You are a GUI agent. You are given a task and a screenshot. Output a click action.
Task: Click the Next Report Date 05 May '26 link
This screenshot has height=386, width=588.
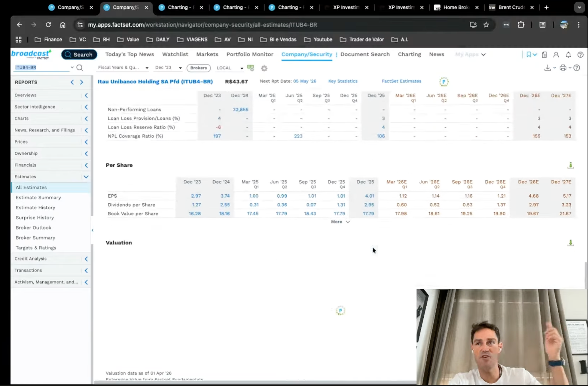[x=305, y=81]
